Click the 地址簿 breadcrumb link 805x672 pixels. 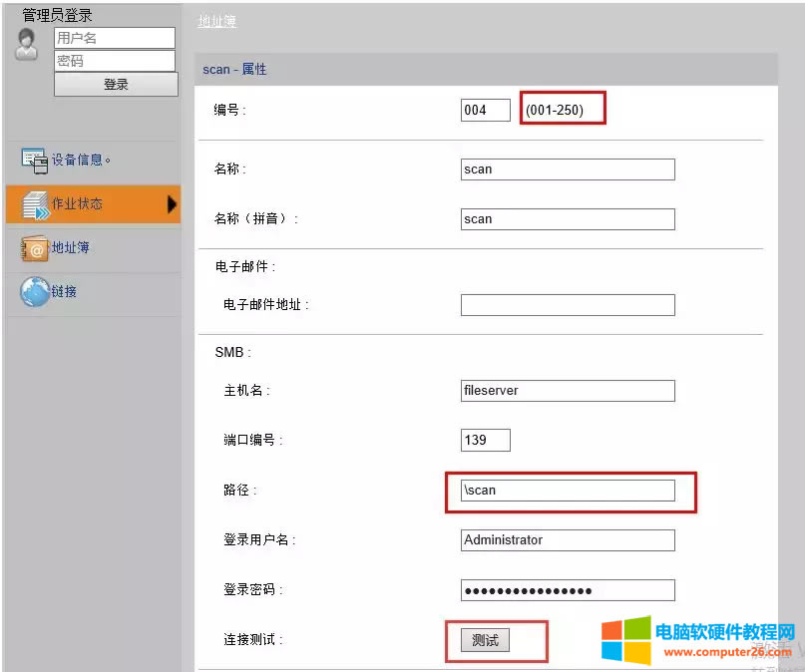pos(216,21)
